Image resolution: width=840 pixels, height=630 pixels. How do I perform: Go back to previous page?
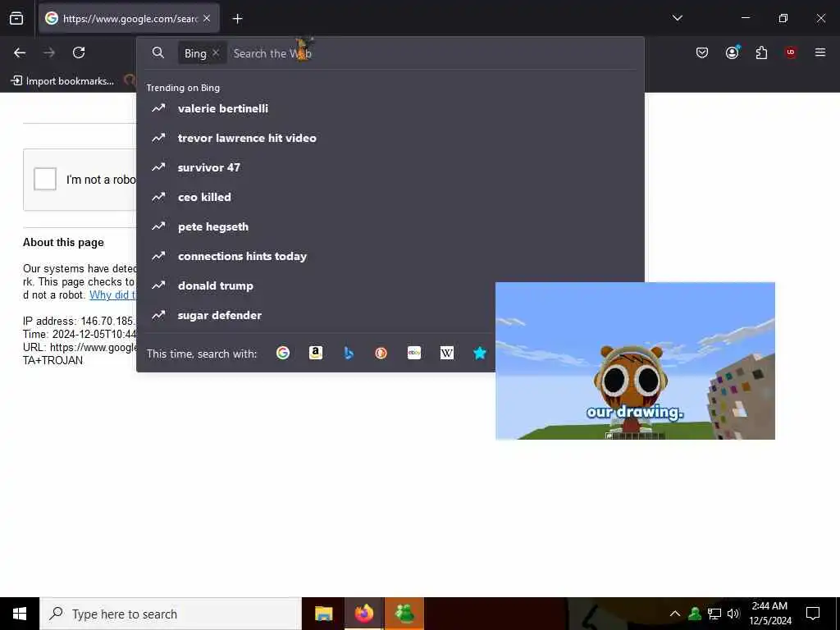click(x=20, y=52)
